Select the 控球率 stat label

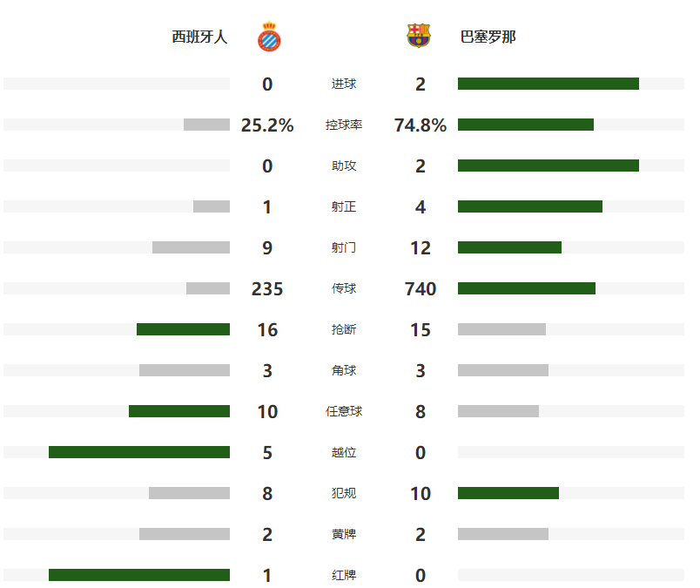(344, 125)
